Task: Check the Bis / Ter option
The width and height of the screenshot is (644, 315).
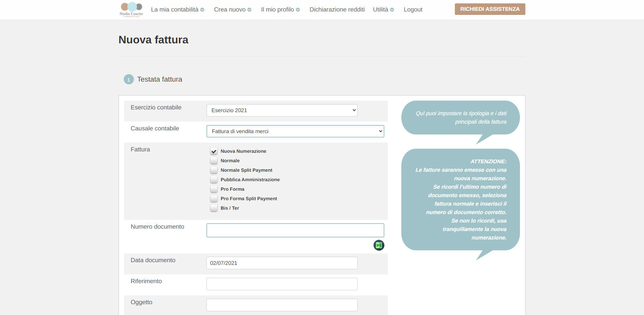Action: [214, 208]
